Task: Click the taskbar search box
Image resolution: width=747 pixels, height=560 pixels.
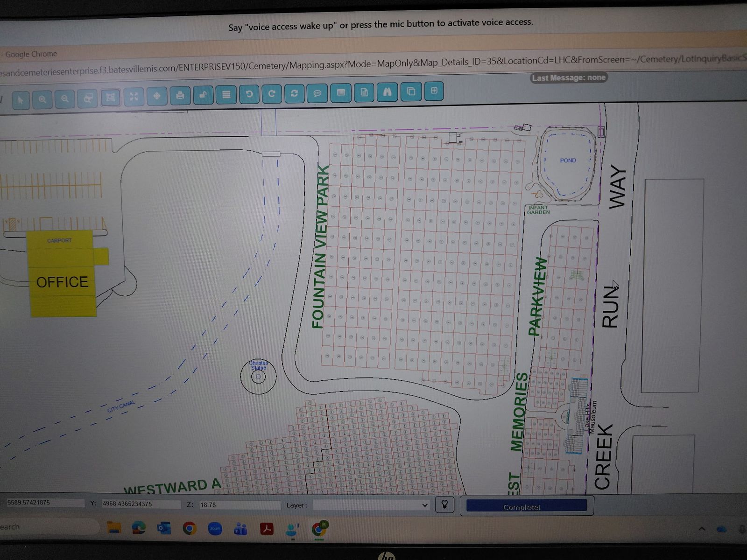Action: 49,527
